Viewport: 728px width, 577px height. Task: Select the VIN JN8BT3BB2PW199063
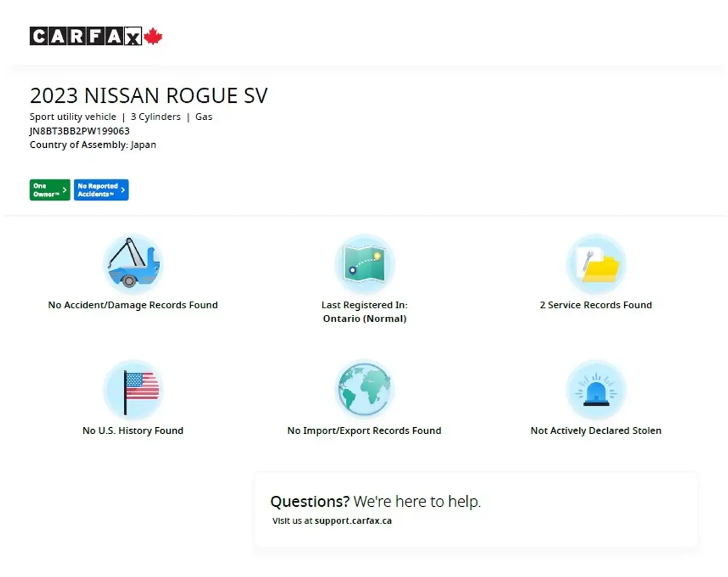80,131
